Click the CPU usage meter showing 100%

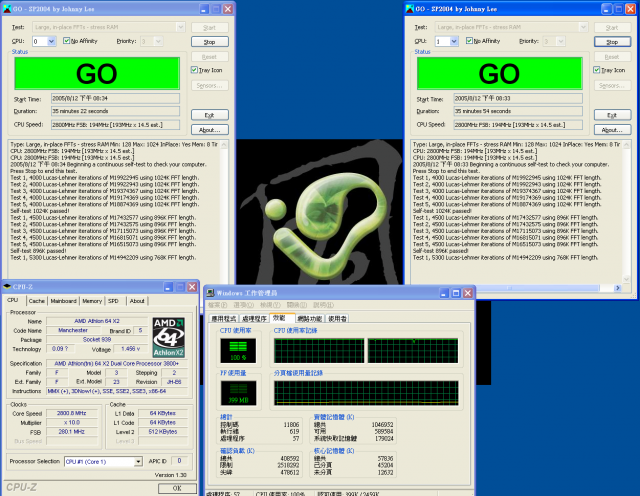pyautogui.click(x=238, y=351)
